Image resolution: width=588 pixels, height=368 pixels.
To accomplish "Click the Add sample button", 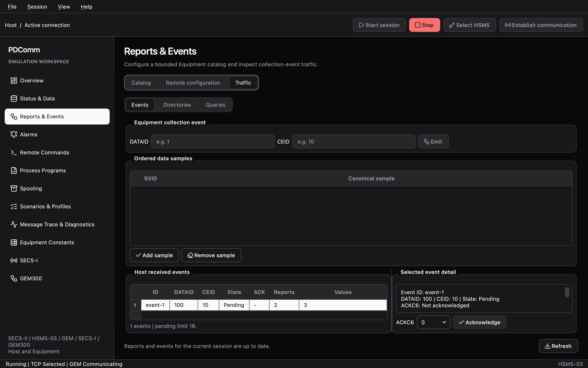I will [x=155, y=255].
